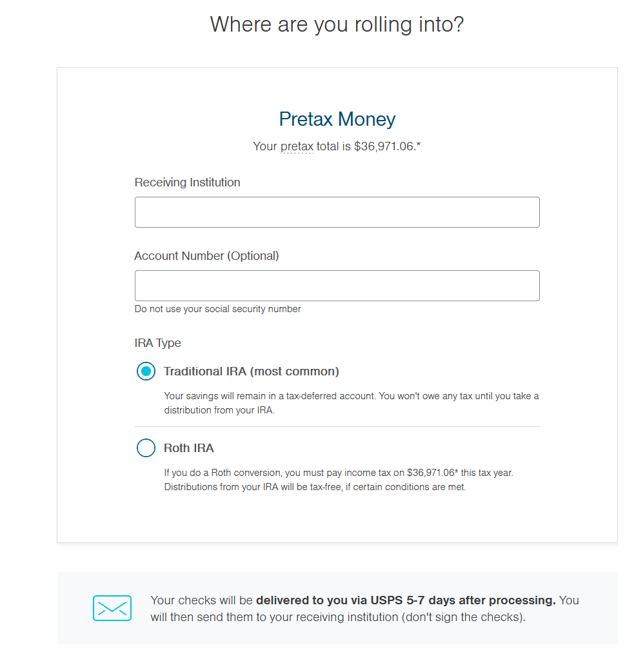Click the "Pretax Money" heading
Viewport: 625px width, 672px height.
point(337,119)
